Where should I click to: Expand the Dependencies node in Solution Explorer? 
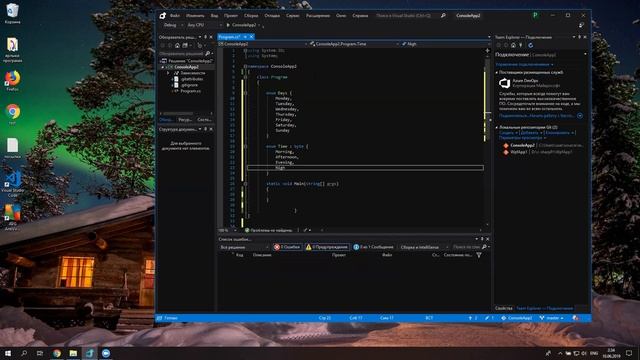(x=168, y=73)
